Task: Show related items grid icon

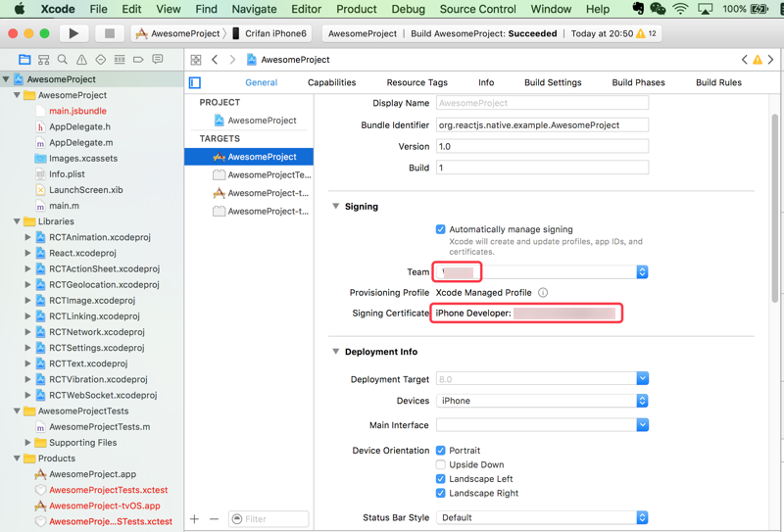Action: coord(196,60)
